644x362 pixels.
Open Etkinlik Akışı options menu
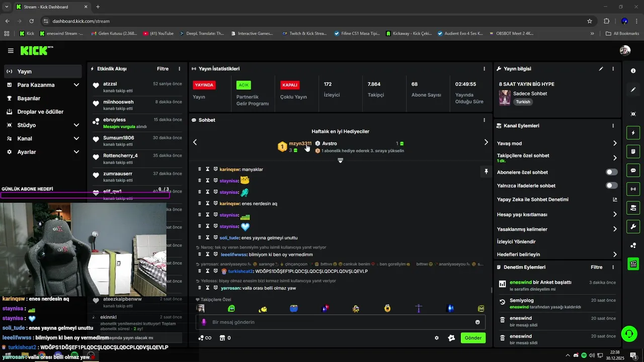[180, 69]
